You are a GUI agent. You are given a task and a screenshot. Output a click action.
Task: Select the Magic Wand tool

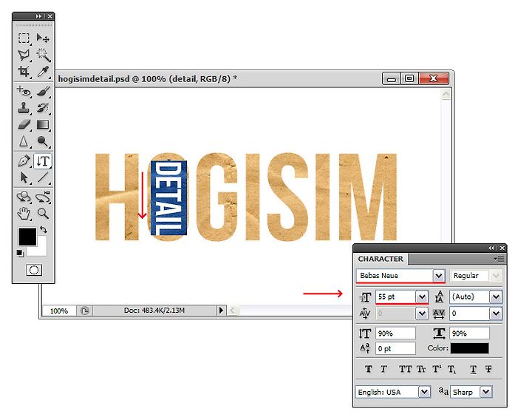click(43, 55)
